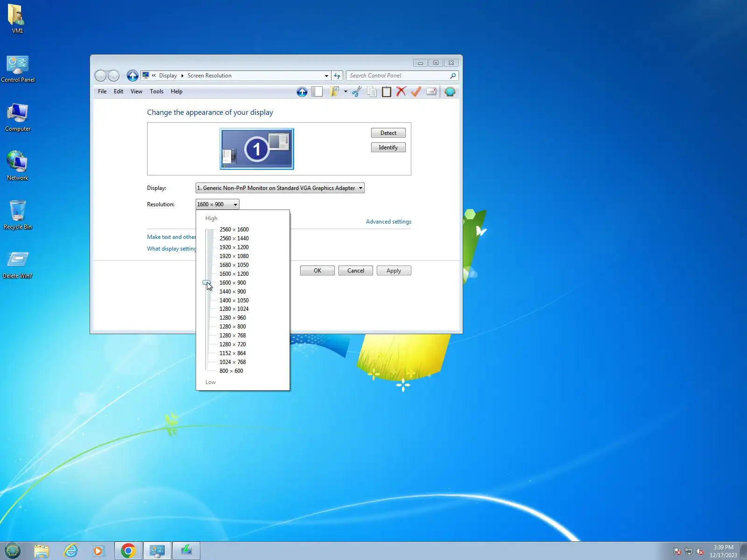This screenshot has width=747, height=560.
Task: Expand the address bar history dropdown arrow
Action: coord(326,76)
